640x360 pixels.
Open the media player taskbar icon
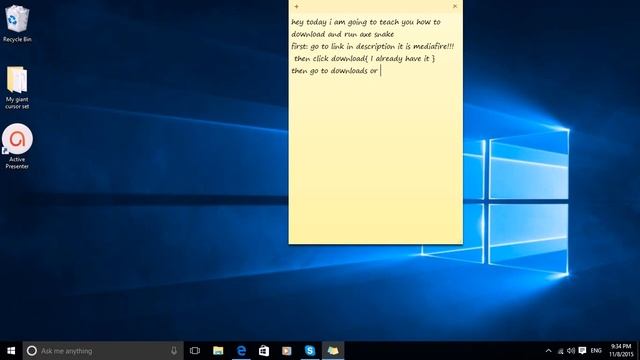click(x=287, y=351)
